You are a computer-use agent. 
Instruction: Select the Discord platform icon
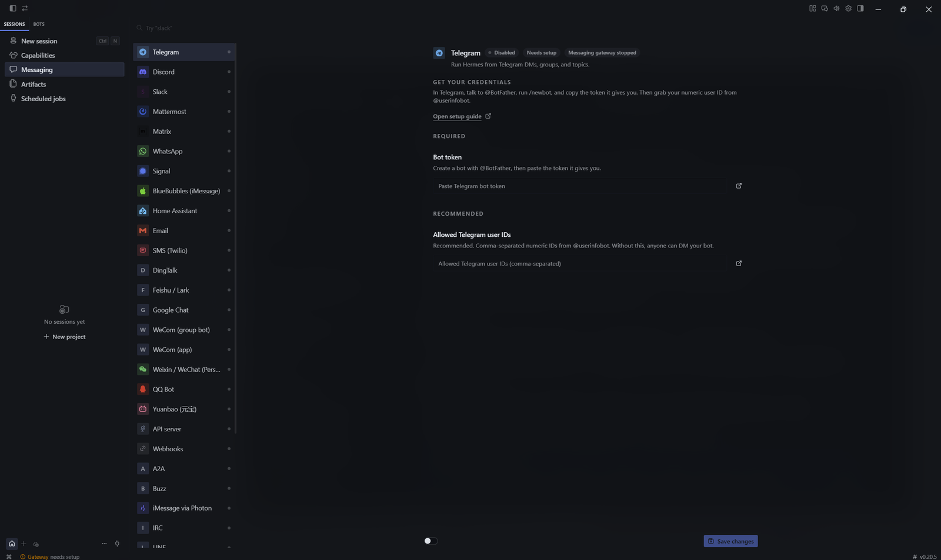click(143, 72)
